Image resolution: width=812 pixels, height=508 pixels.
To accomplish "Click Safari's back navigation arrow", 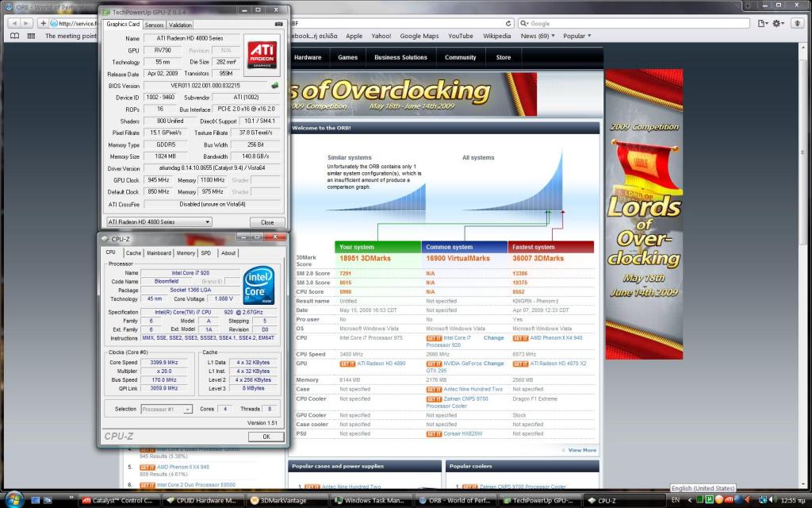I will (x=14, y=23).
